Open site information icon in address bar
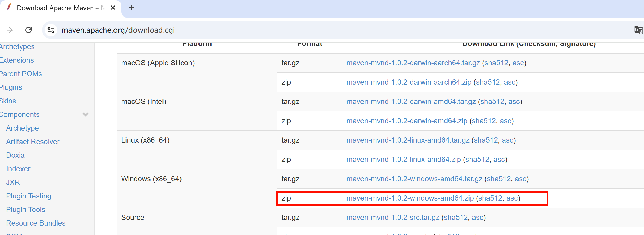 pyautogui.click(x=51, y=30)
